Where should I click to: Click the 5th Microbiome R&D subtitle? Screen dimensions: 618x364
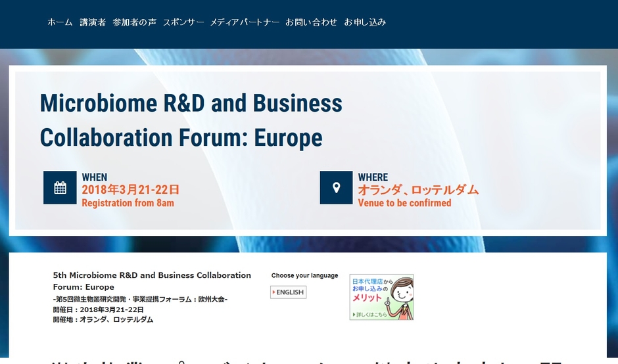click(152, 281)
